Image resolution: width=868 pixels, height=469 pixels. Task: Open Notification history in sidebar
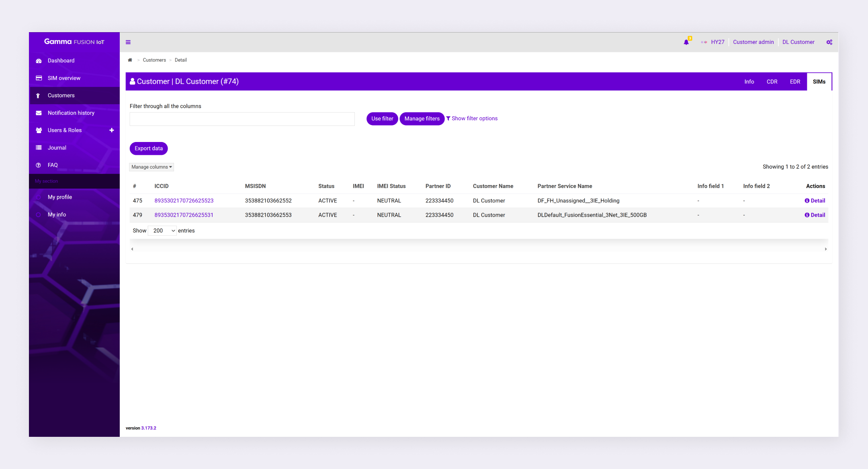tap(71, 113)
